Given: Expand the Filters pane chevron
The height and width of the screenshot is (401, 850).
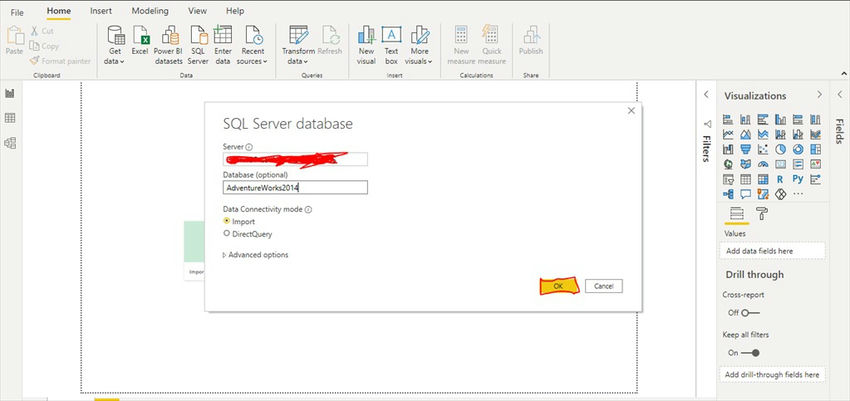Looking at the screenshot, I should pos(706,94).
